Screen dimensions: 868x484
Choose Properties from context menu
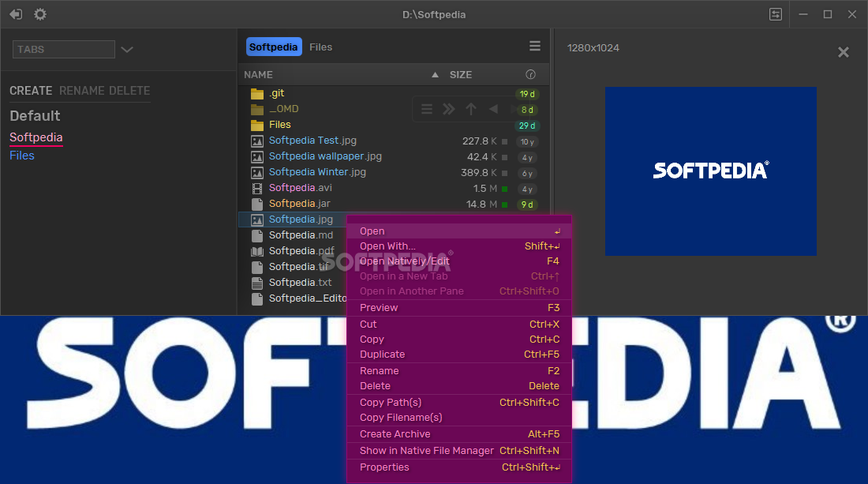point(459,467)
